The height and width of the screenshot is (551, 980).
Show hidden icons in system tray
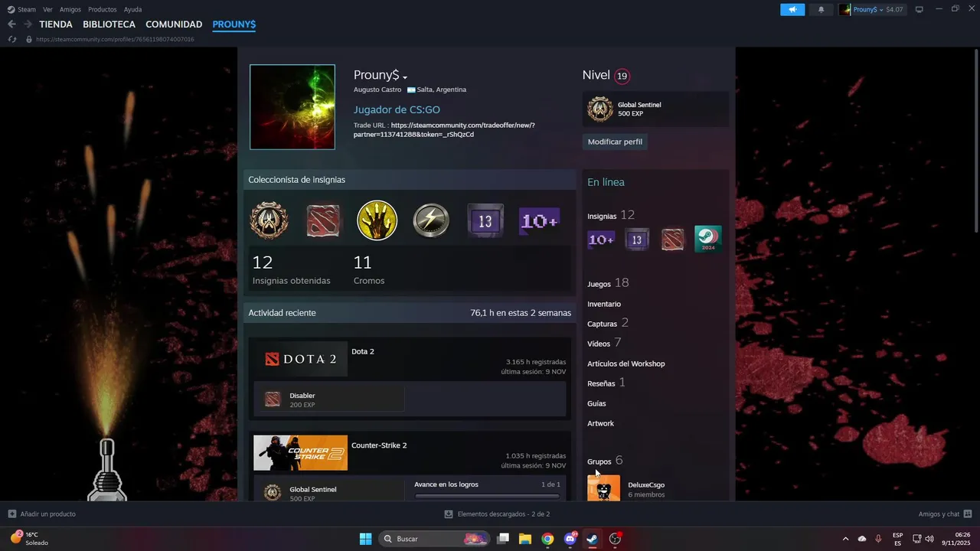(845, 539)
